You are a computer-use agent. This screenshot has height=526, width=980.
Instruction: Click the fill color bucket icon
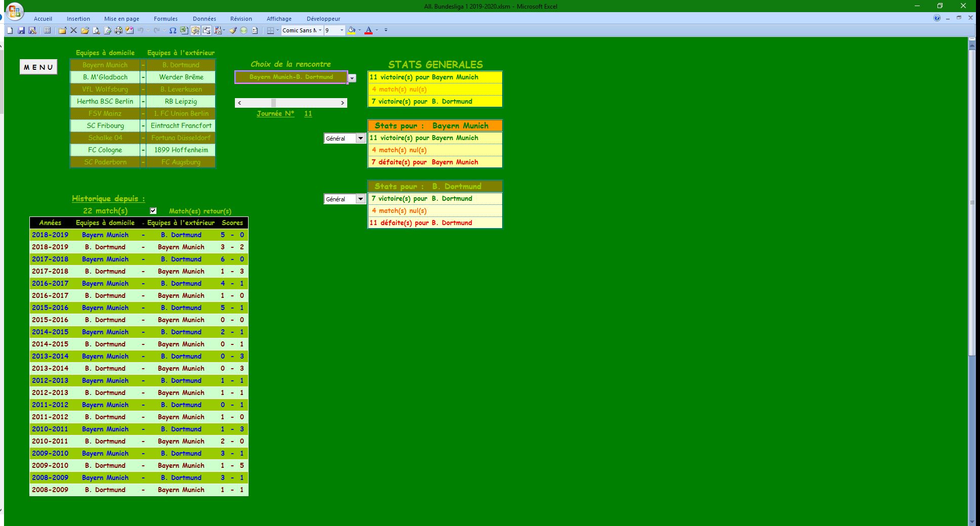(x=351, y=30)
